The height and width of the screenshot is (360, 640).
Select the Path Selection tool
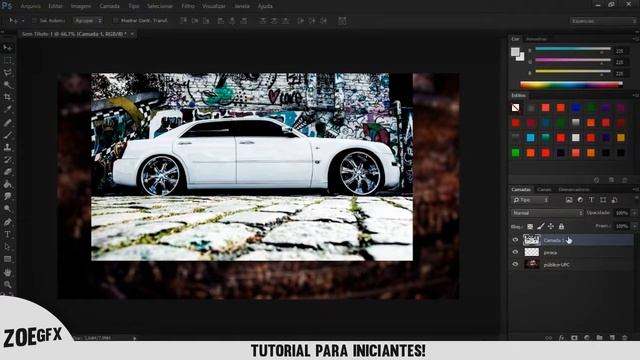click(8, 247)
